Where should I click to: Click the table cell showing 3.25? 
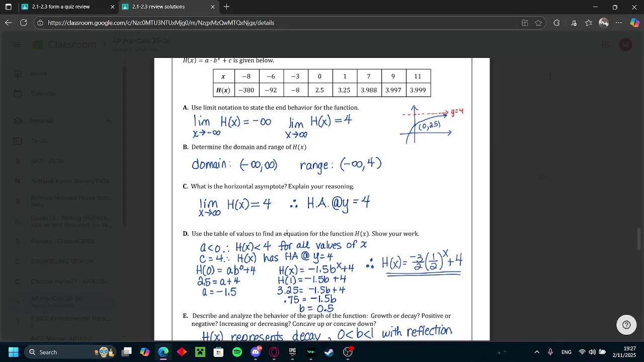(344, 90)
